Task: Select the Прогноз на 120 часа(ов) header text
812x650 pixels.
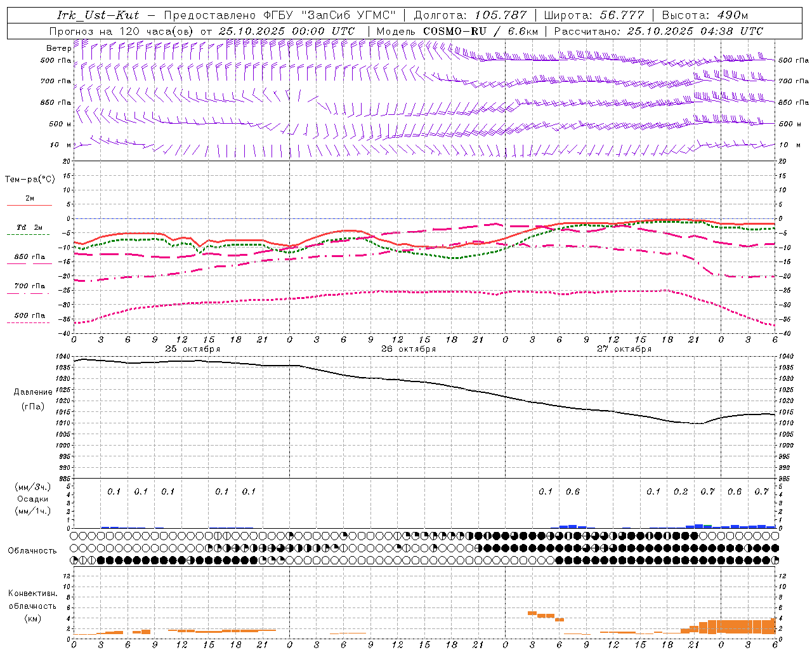Action: point(122,31)
